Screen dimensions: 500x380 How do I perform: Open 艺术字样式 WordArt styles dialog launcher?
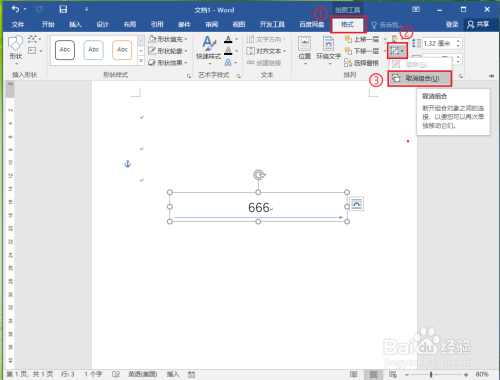pos(239,76)
